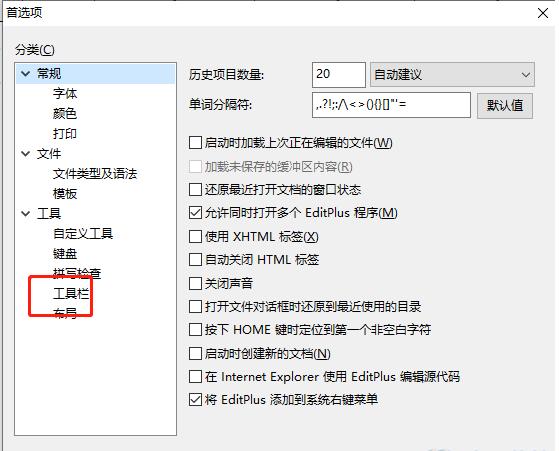The width and height of the screenshot is (559, 451).
Task: Uncheck 允许同时打开多个 EditPlus 程序
Action: click(195, 212)
